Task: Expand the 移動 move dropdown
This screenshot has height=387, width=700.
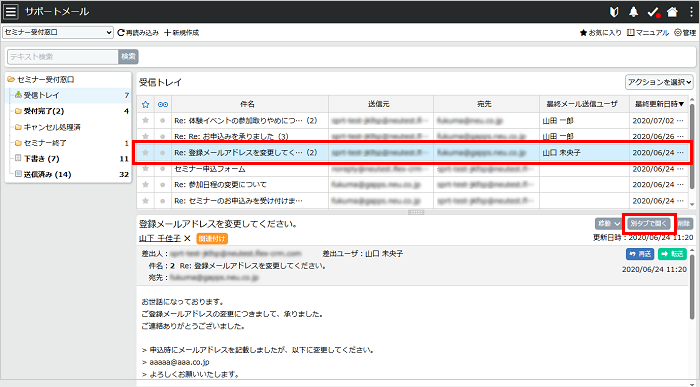Action: pos(608,224)
